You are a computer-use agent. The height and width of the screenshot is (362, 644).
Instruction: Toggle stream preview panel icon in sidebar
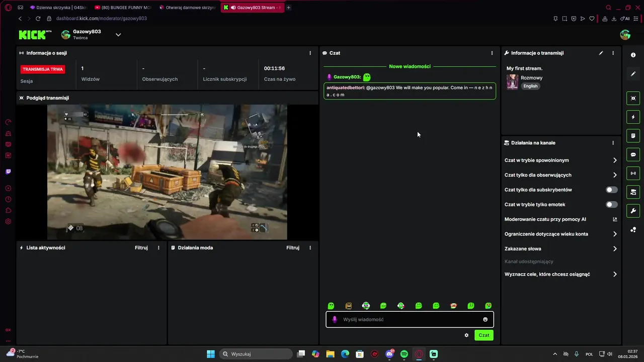(633, 98)
